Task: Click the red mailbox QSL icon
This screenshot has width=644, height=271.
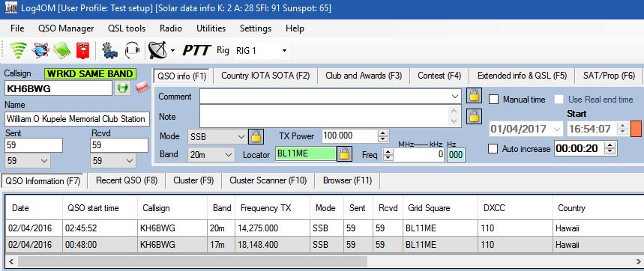Action: [x=82, y=50]
